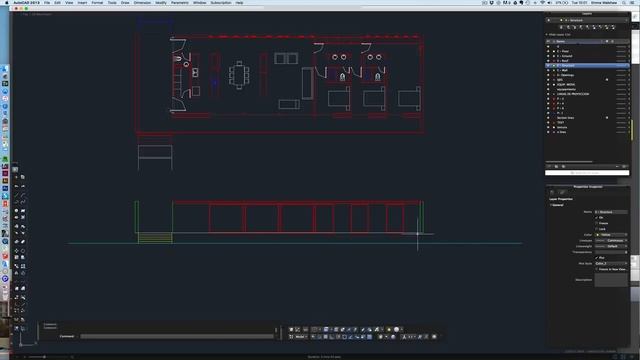Open the View menu
Screen dimensions: 640x360
pos(69,2)
